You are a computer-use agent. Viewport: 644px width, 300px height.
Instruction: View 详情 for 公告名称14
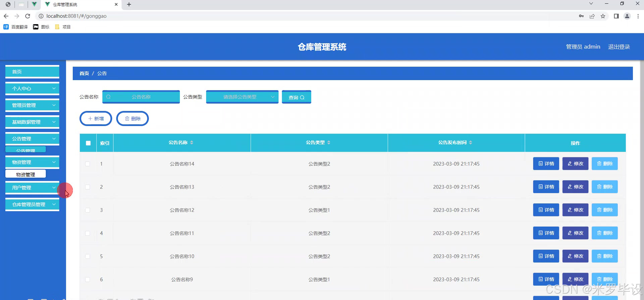(546, 164)
